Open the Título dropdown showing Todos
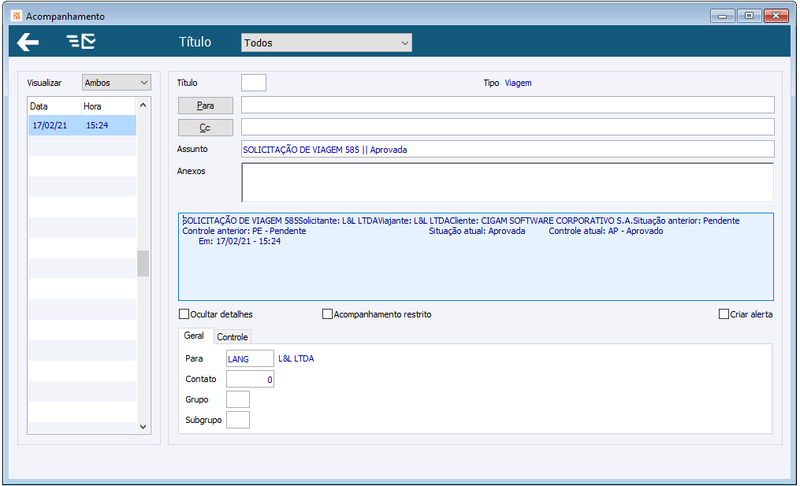 click(x=327, y=43)
